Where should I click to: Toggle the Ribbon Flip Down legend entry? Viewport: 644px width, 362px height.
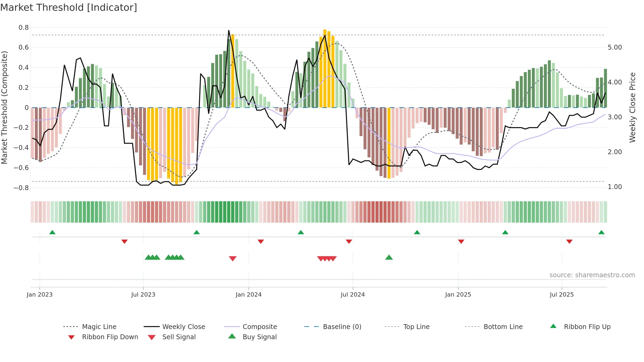[x=103, y=337]
